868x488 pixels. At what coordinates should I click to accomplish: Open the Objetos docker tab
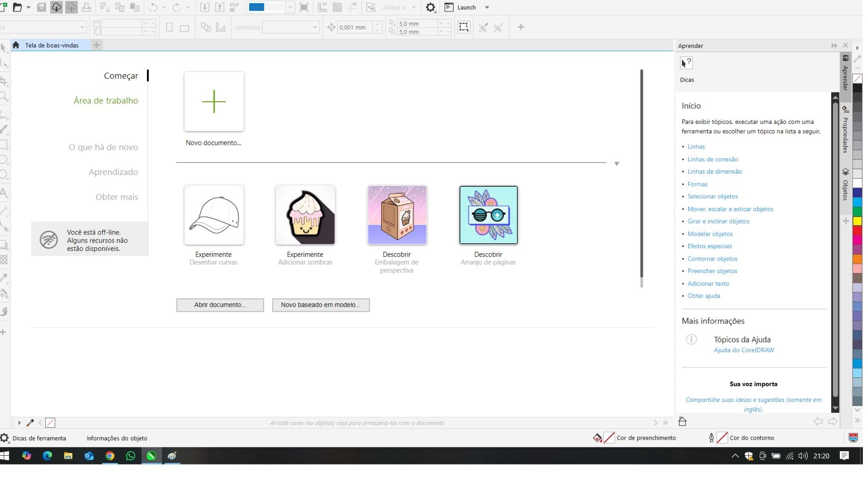(845, 185)
